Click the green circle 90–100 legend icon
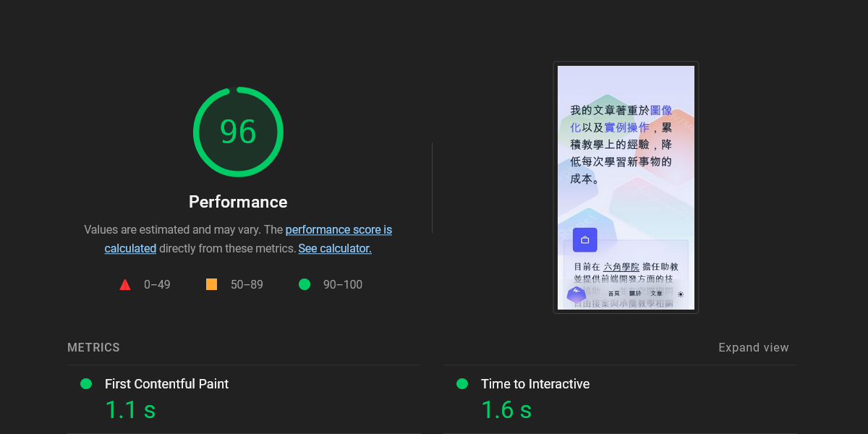 305,285
